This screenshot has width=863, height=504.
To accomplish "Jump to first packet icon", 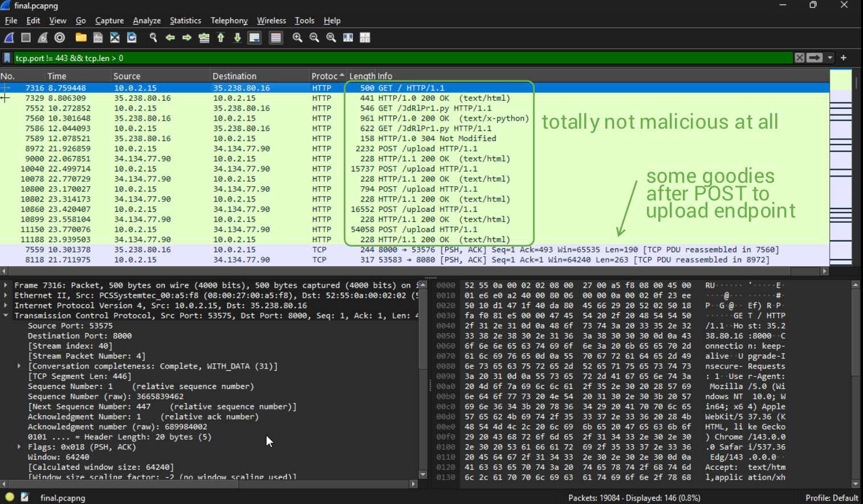I will pyautogui.click(x=221, y=38).
